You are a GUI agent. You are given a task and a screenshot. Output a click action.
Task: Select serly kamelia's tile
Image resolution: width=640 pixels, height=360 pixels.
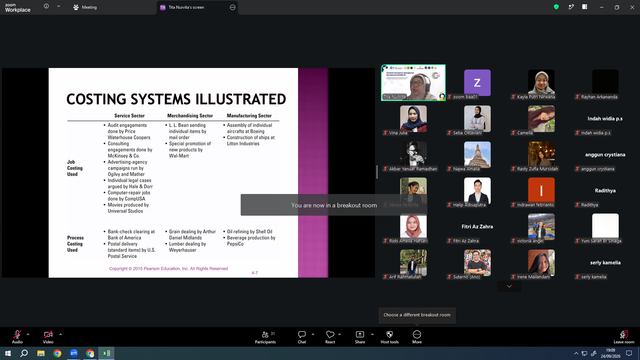[605, 262]
